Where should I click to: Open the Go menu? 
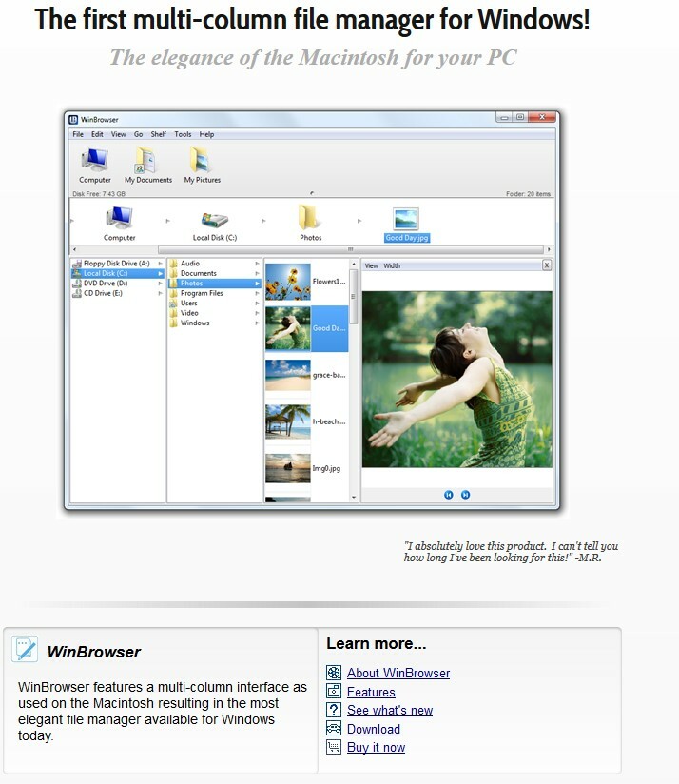click(139, 134)
